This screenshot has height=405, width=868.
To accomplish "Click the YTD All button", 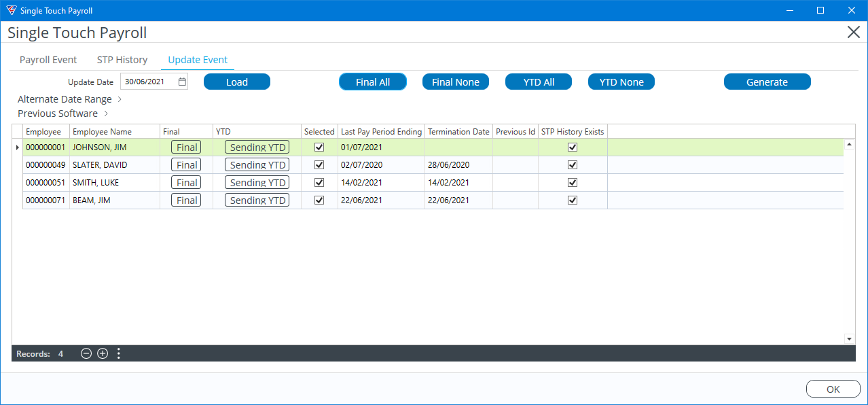I will 539,82.
